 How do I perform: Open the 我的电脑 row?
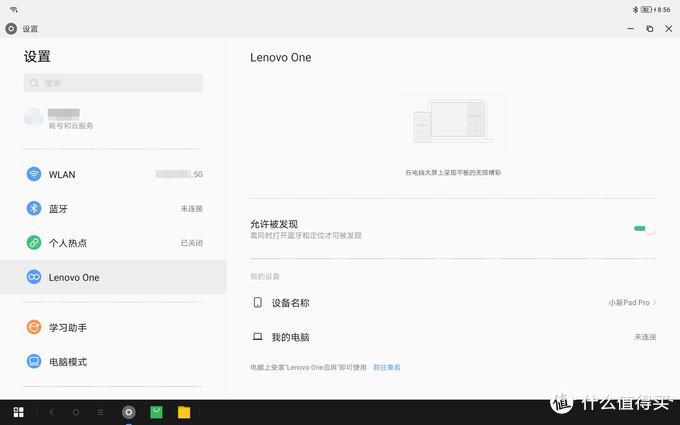453,337
